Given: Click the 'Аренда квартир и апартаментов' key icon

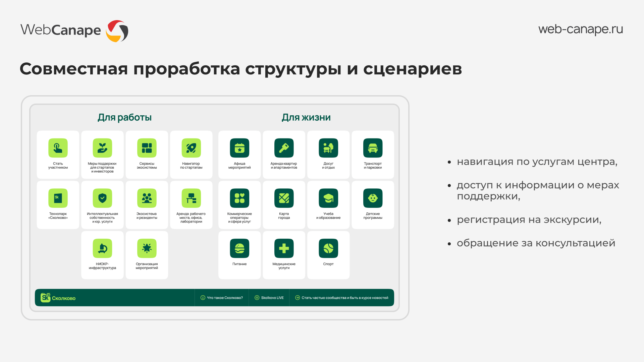Looking at the screenshot, I should click(284, 148).
